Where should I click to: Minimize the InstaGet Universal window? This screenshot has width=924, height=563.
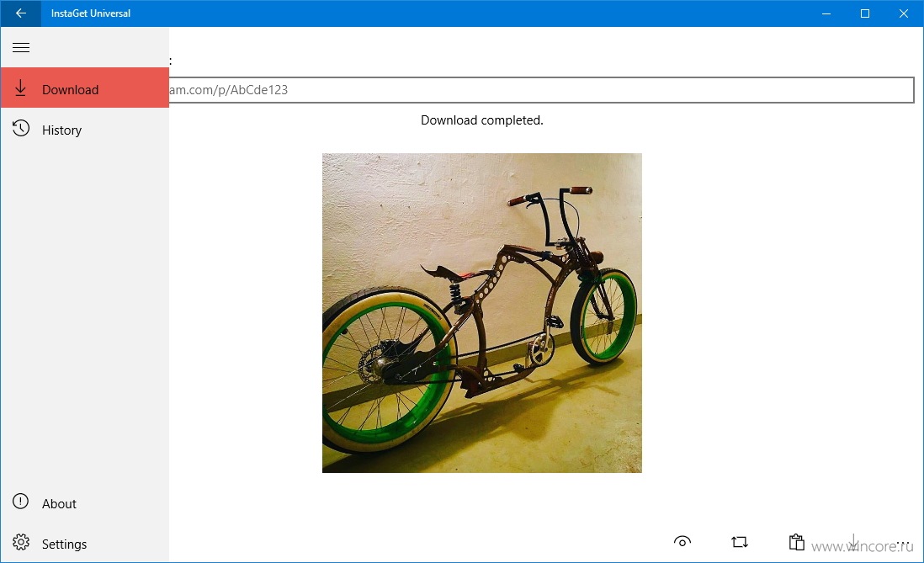[x=826, y=13]
